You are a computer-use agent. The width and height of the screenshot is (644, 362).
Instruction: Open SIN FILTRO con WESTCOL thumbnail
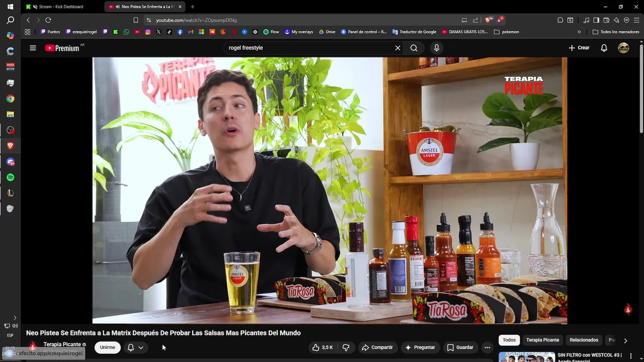(x=526, y=357)
